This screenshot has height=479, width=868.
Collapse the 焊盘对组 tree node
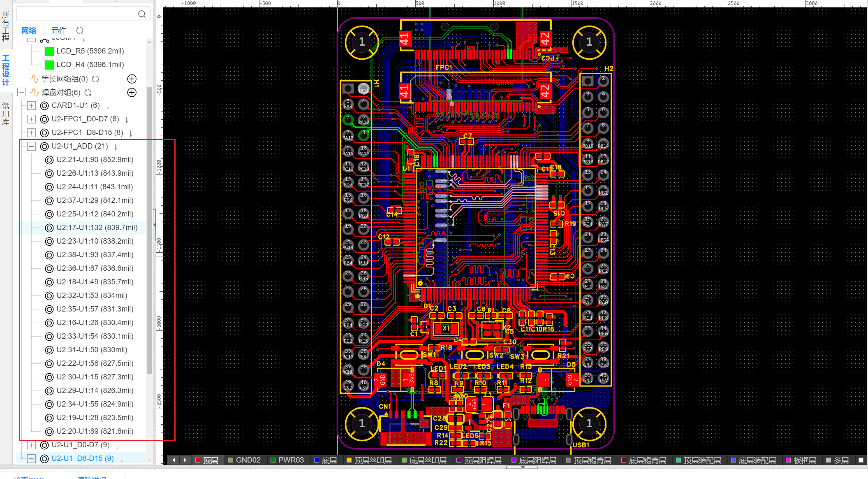[x=22, y=92]
